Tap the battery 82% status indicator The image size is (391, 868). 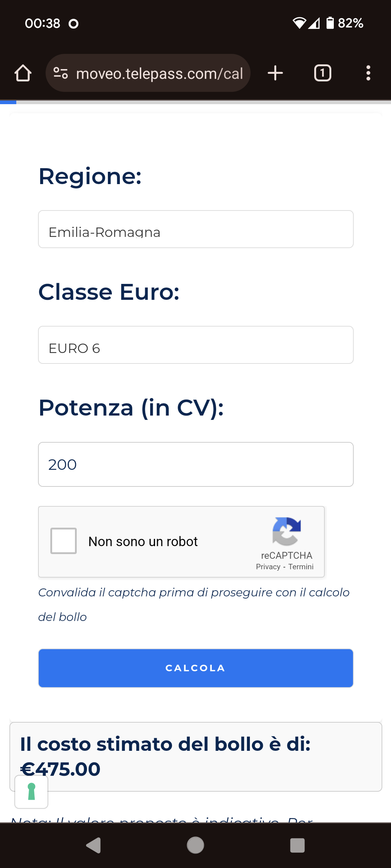point(345,23)
